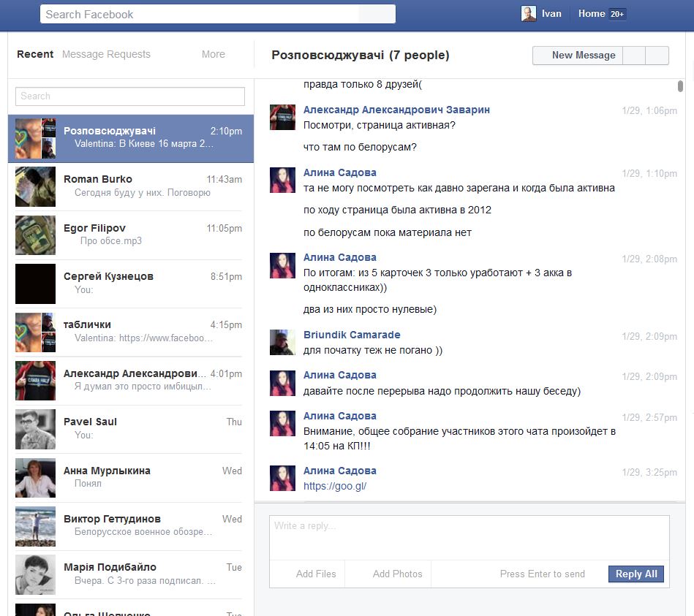Viewport: 694px width, 616px height.
Task: Click Add Files below reply box
Action: (x=316, y=574)
